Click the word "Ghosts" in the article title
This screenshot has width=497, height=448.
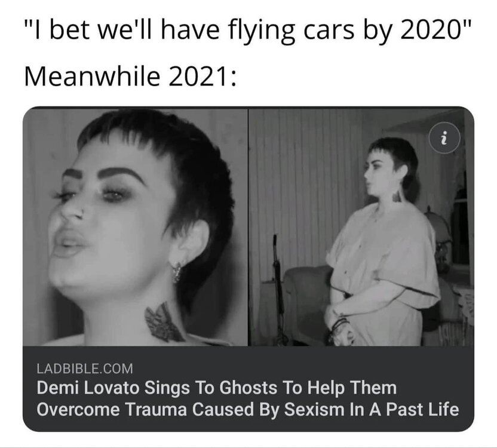[x=248, y=388]
